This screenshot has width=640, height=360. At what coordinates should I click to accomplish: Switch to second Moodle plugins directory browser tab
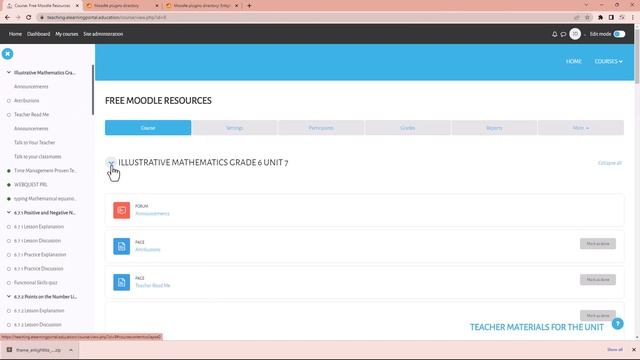click(x=202, y=6)
